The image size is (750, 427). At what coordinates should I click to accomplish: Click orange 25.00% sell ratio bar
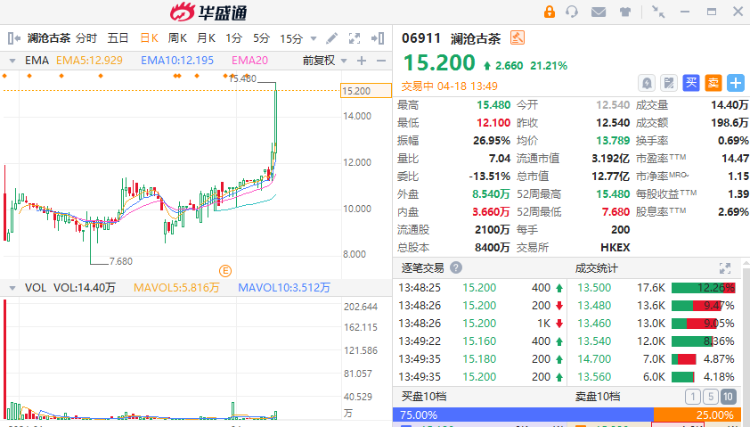pos(697,415)
